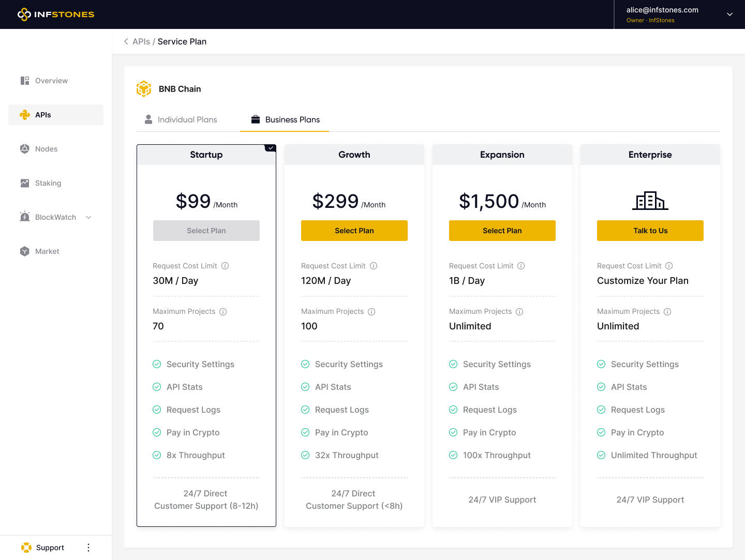
Task: Click the InfStones logo
Action: (56, 14)
